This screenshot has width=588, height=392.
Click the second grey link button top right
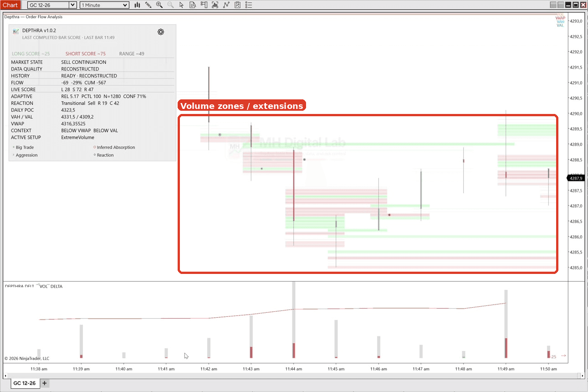click(561, 5)
